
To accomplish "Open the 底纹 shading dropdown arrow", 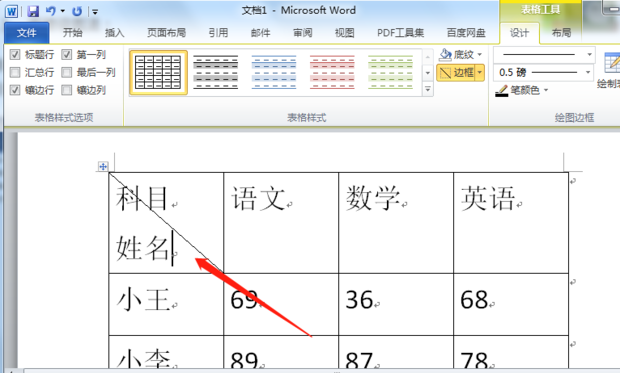I will (480, 55).
